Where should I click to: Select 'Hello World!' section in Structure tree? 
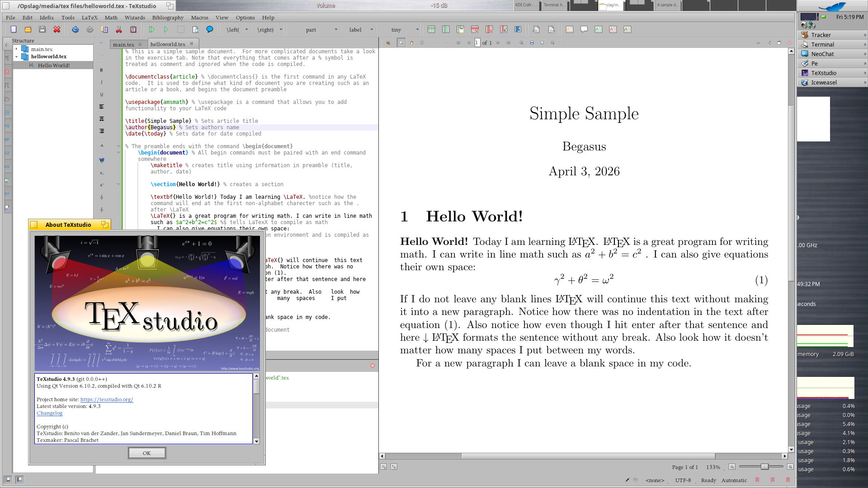53,66
